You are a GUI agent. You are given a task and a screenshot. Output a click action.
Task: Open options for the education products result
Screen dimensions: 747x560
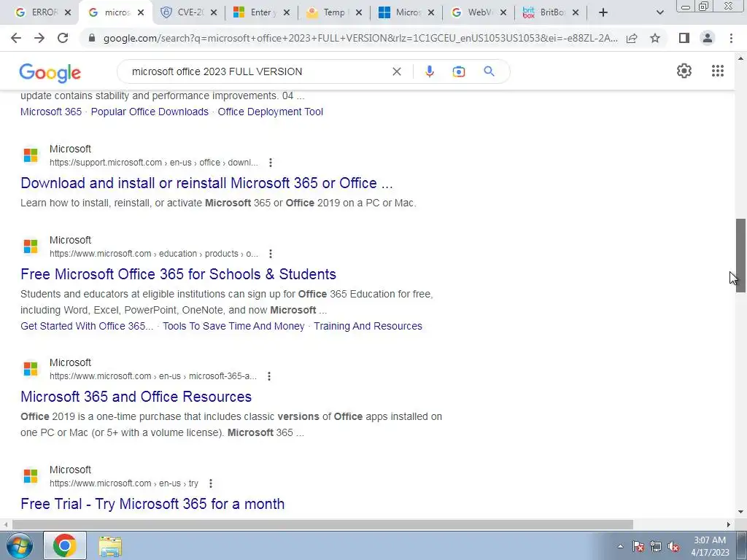(271, 254)
